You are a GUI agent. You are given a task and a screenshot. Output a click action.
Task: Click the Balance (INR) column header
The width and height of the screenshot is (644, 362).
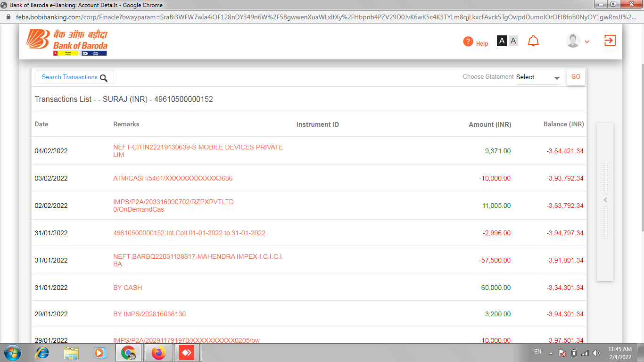(x=563, y=124)
